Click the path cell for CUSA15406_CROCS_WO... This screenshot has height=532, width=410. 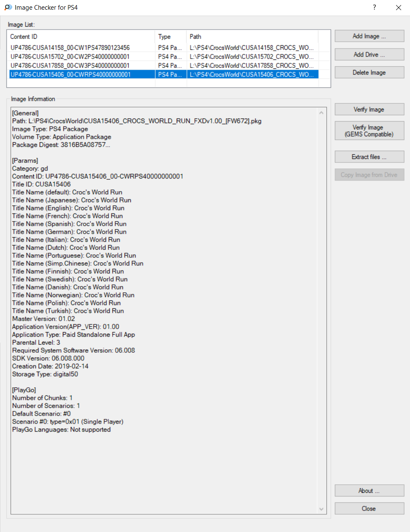[x=252, y=75]
